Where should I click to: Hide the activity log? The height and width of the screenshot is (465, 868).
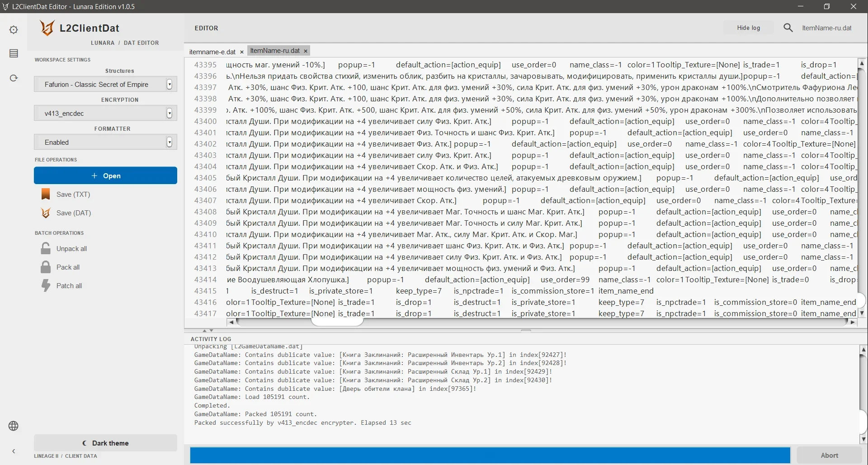749,28
